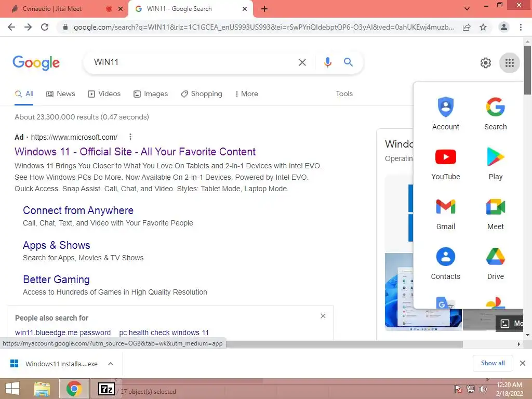Show all downloads
The width and height of the screenshot is (532, 399).
coord(493,363)
